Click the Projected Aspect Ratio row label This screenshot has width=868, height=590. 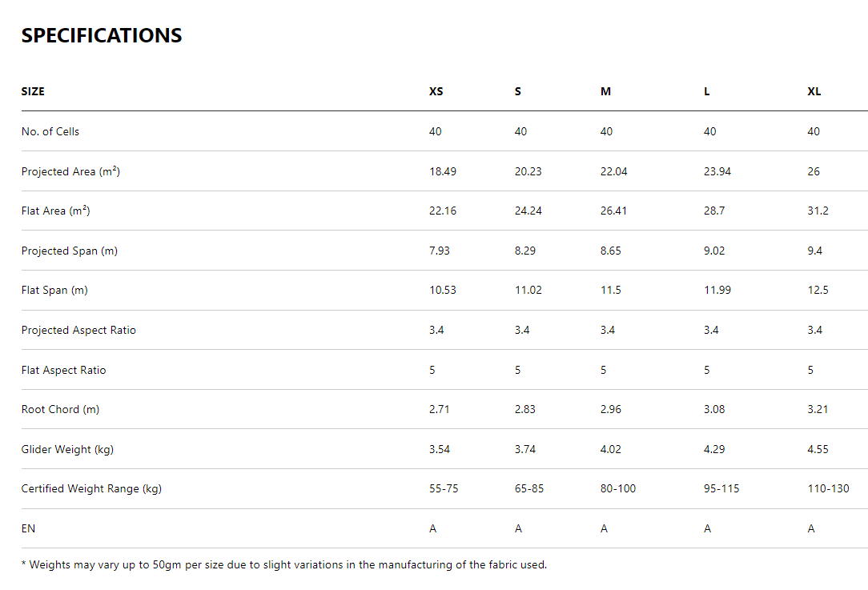[78, 330]
